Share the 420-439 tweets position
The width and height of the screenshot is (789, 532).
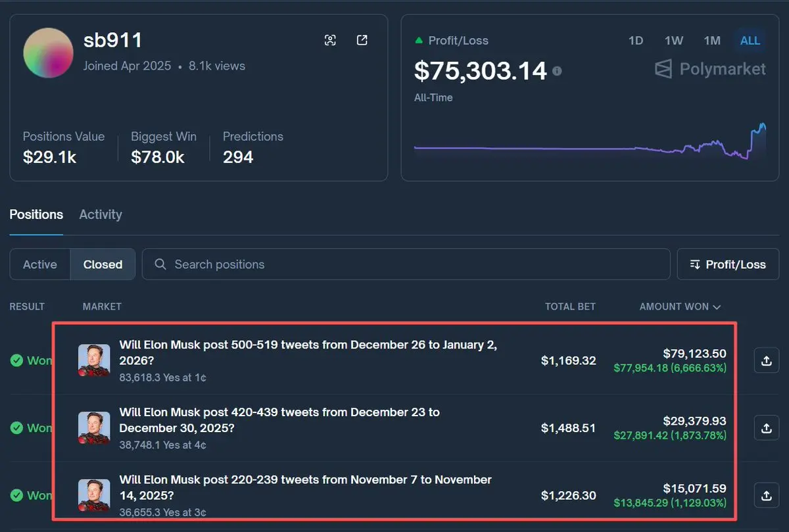click(766, 427)
